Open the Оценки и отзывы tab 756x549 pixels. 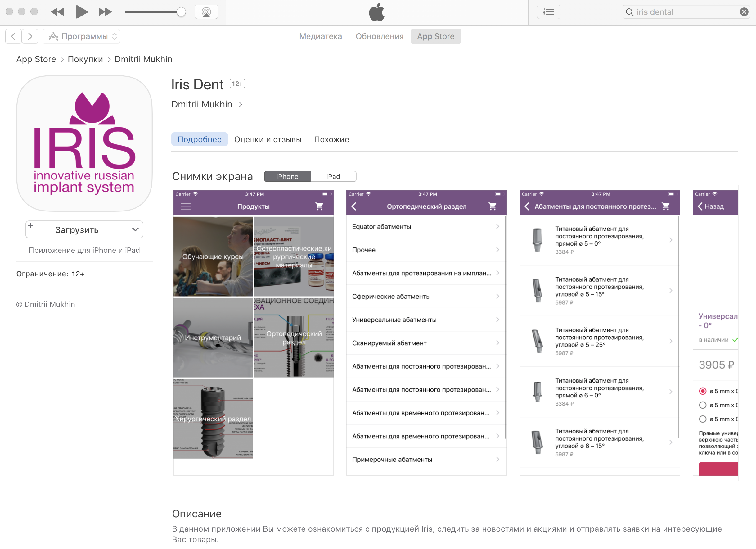click(x=268, y=139)
